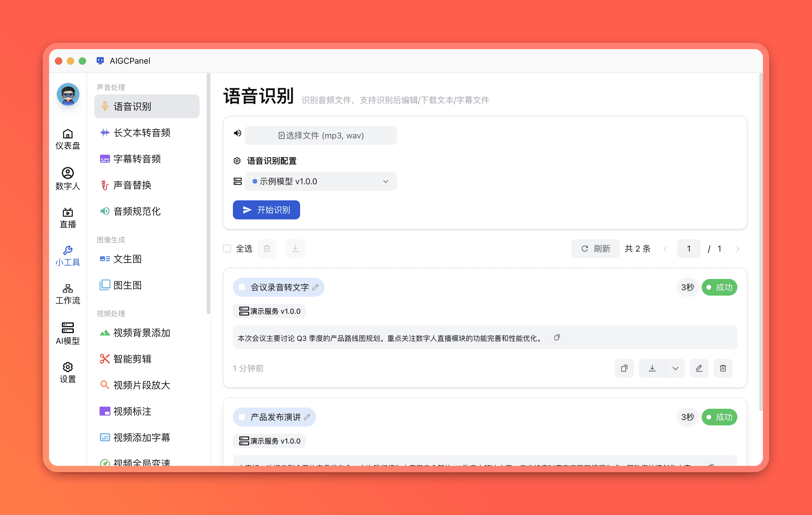Image resolution: width=812 pixels, height=515 pixels.
Task: Click the 刷新 refresh button
Action: [595, 249]
